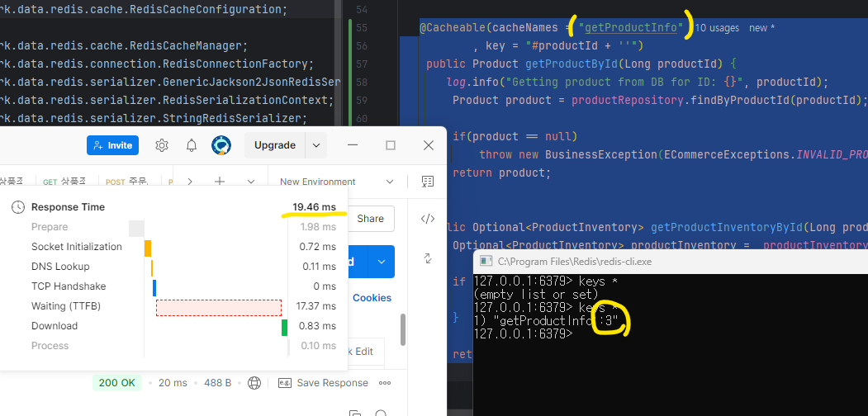Viewport: 868px width, 416px height.
Task: Show next Postman tabs with arrow
Action: [190, 182]
